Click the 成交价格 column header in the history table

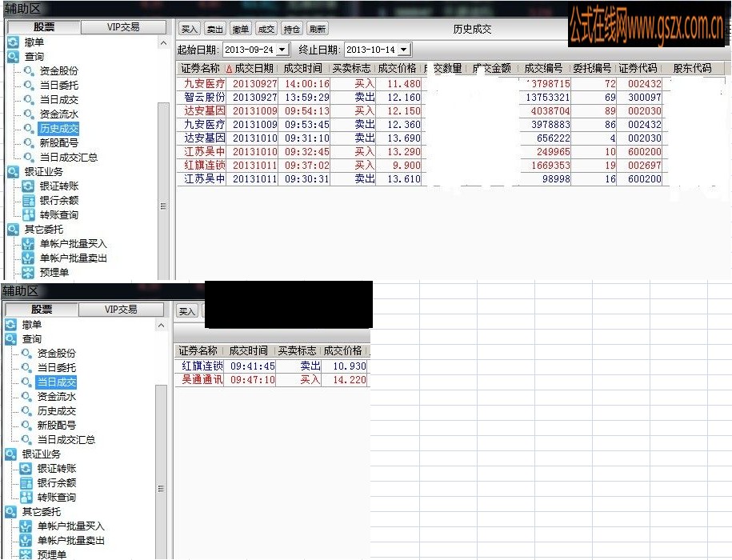(398, 69)
